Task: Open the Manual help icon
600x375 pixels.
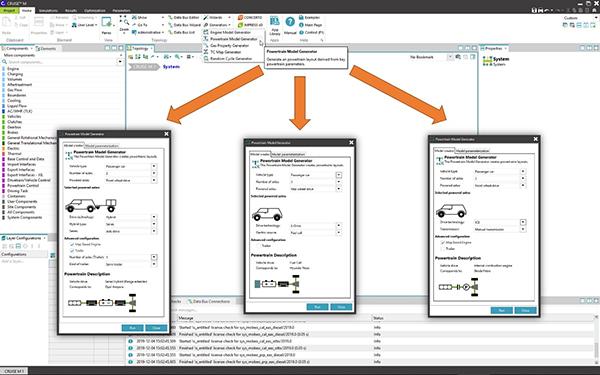Action: (x=290, y=22)
